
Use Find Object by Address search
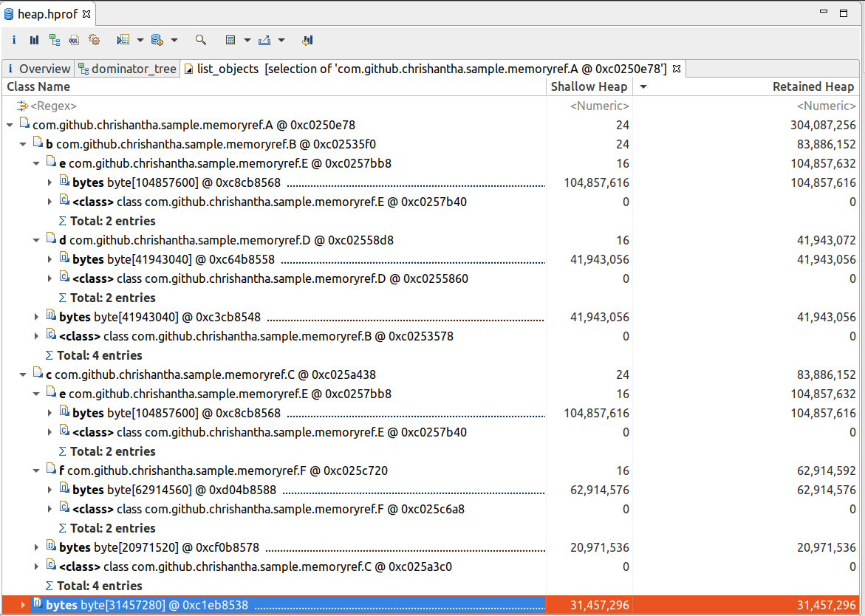click(x=200, y=40)
